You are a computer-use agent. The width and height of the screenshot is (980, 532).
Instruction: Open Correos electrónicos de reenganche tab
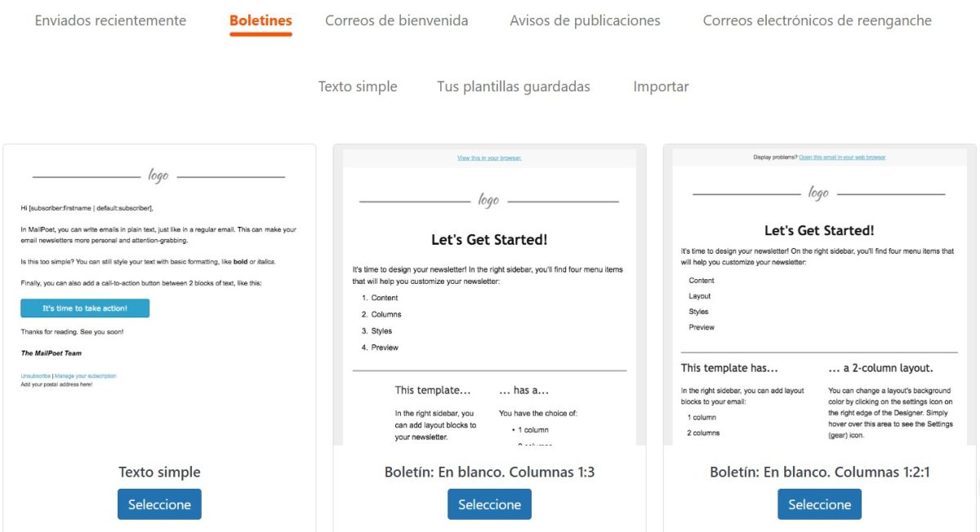coord(817,20)
